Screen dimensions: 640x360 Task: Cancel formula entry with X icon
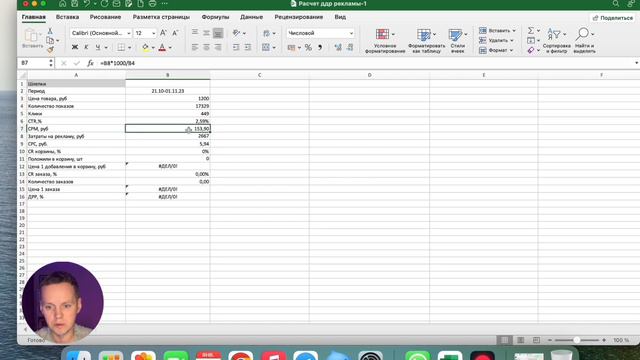(x=64, y=63)
